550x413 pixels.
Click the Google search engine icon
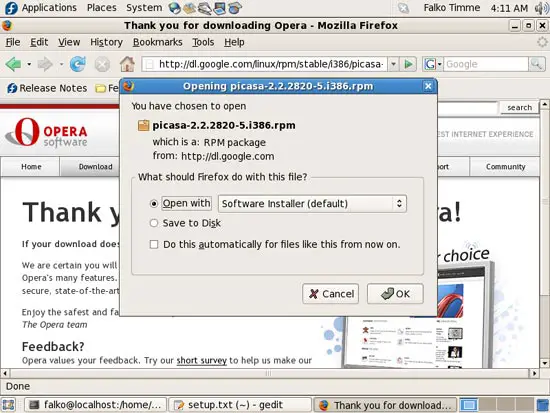(x=430, y=64)
